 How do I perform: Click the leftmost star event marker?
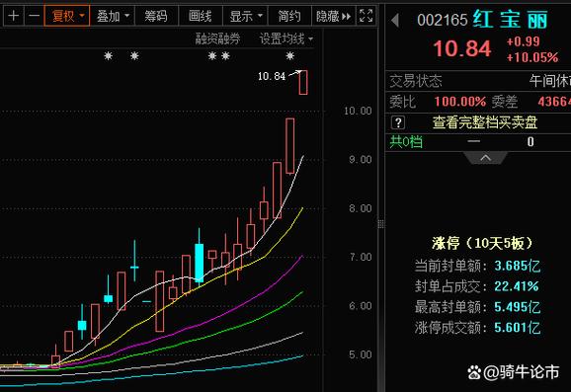tap(108, 56)
